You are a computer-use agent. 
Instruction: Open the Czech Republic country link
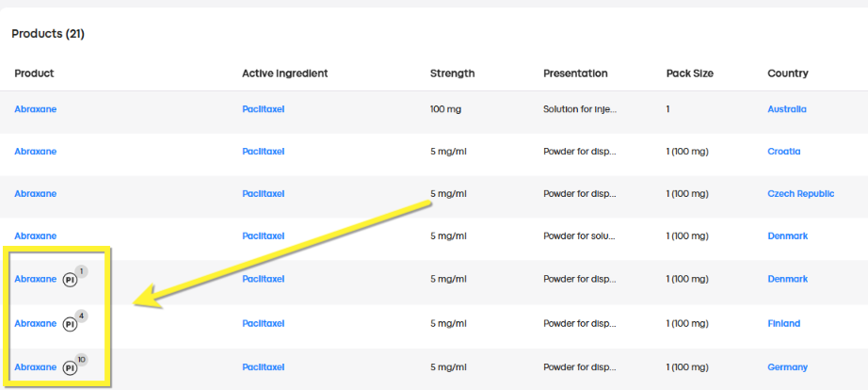[800, 193]
